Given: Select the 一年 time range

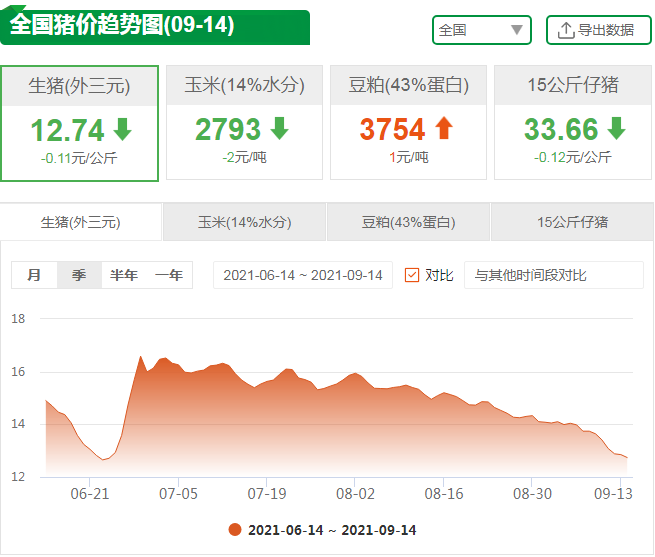Looking at the screenshot, I should (x=169, y=275).
